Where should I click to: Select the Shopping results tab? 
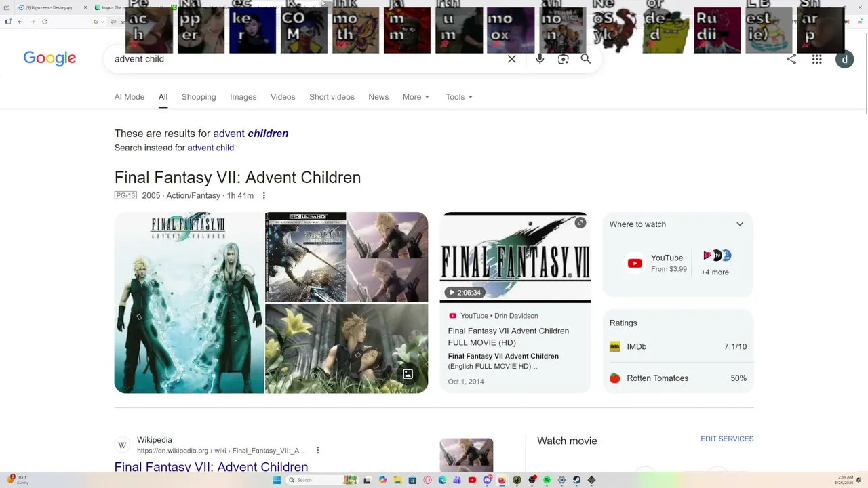(x=199, y=97)
